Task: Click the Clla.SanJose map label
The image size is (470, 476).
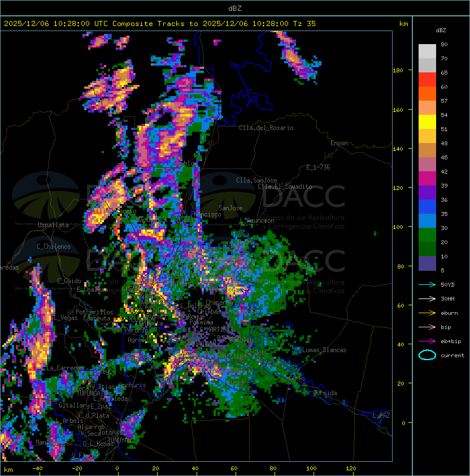Action: tap(256, 180)
